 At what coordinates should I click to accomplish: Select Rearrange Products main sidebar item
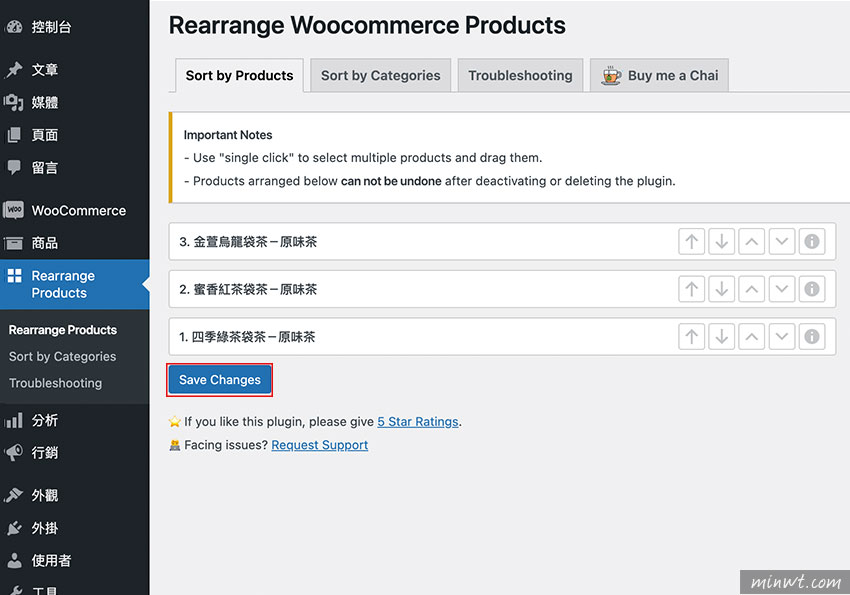[74, 284]
